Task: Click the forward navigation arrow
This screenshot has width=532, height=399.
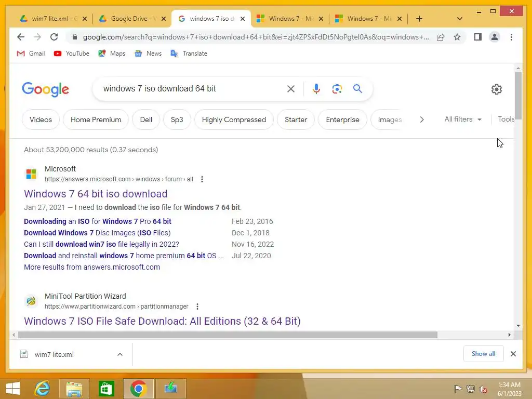Action: coord(37,37)
